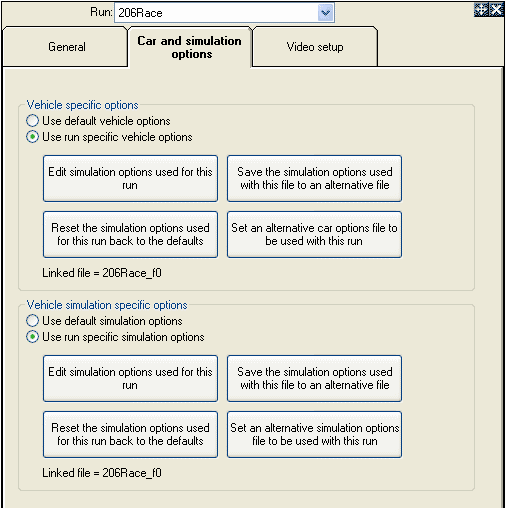Select the Car and simulation options tab

(190, 47)
